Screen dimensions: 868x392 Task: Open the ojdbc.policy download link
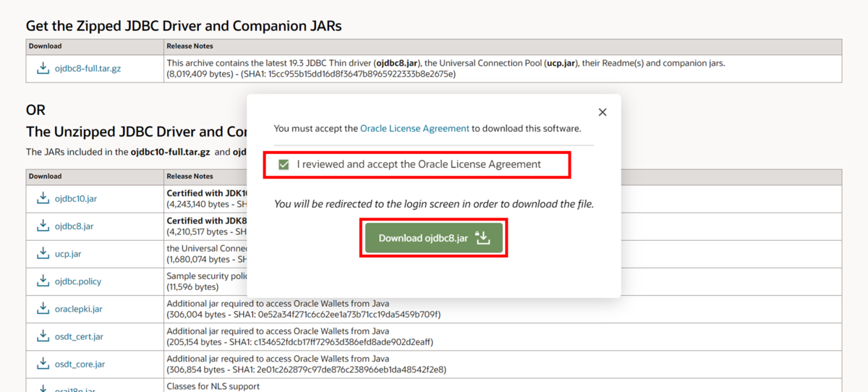pyautogui.click(x=78, y=281)
